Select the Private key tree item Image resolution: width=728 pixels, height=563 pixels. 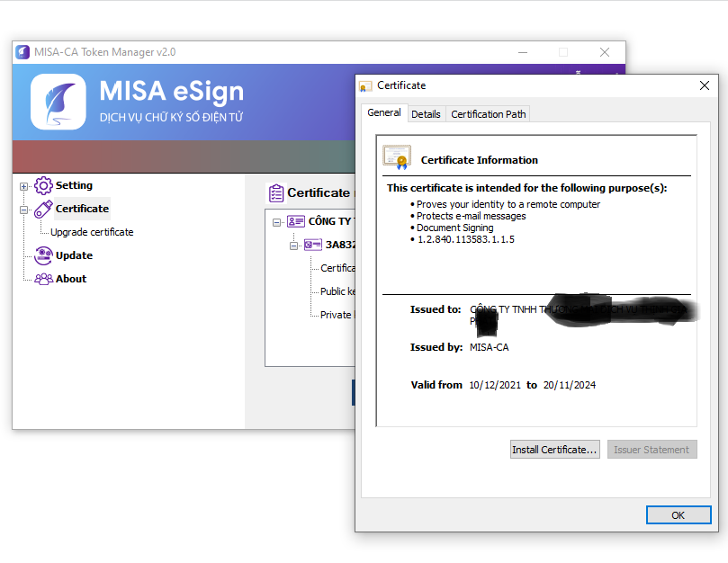[x=337, y=315]
